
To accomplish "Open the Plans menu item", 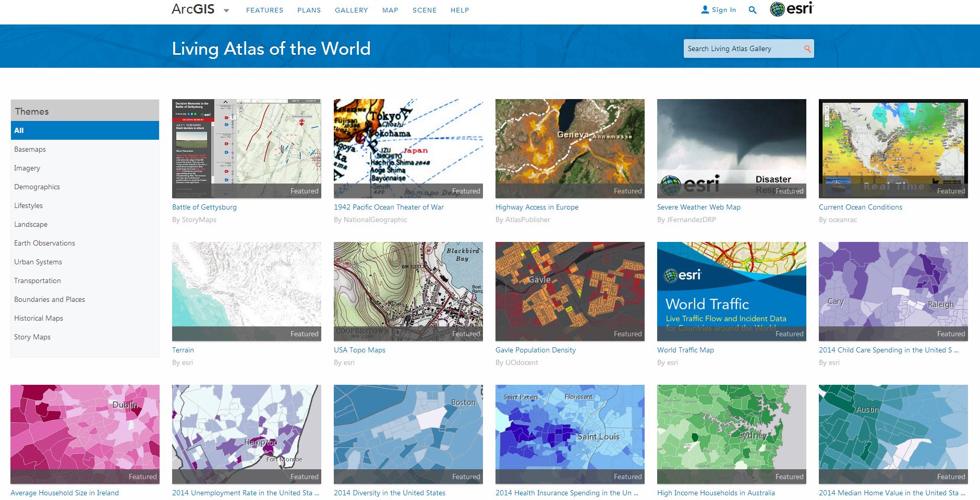I will tap(309, 10).
